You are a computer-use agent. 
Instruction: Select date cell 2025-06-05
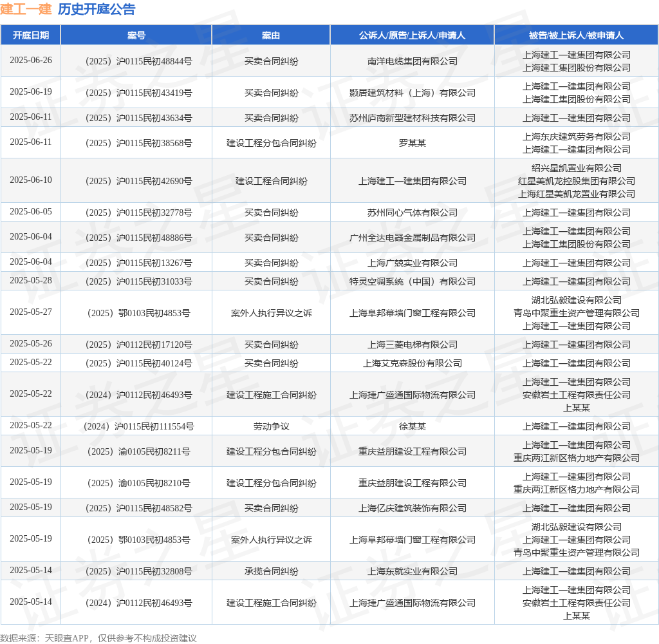pos(31,212)
